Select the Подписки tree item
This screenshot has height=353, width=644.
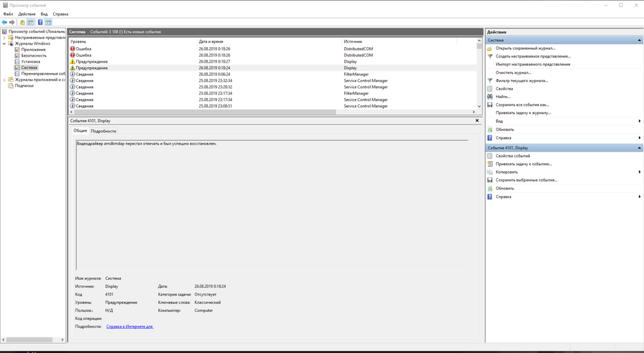25,86
